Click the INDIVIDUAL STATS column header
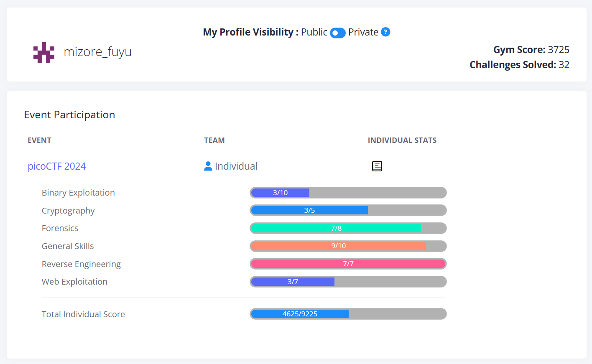 [402, 140]
